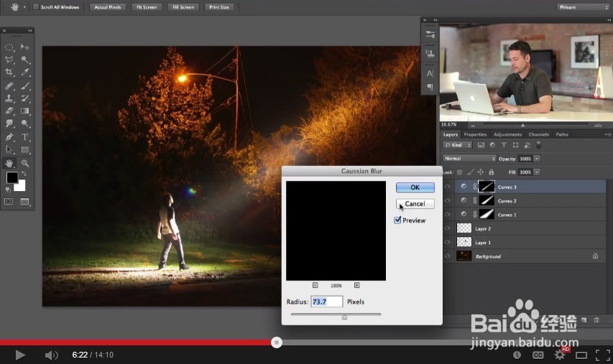Screen dimensions: 613x364
Task: Hide the Background layer
Action: coord(448,256)
